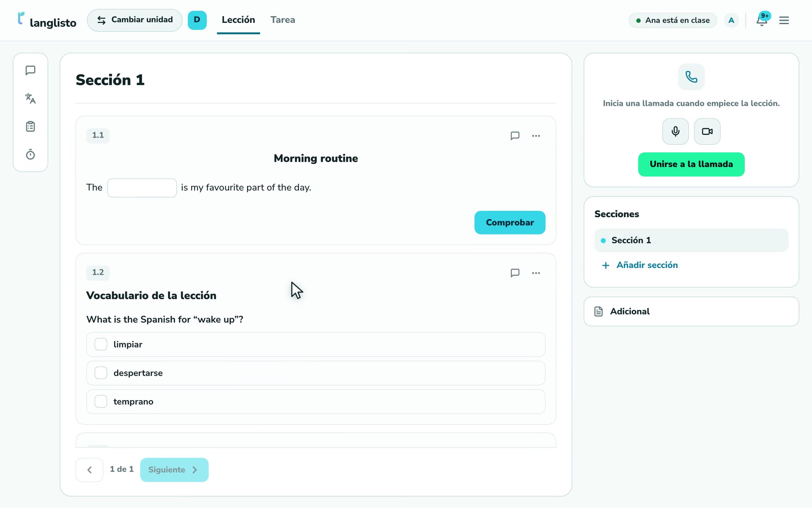The image size is (812, 508).
Task: Toggle the camera button
Action: click(x=707, y=131)
